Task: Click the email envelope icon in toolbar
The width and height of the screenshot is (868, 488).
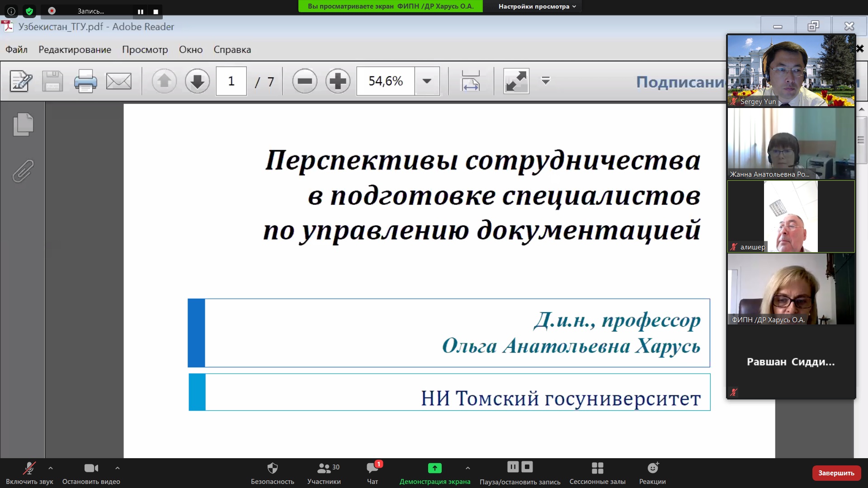Action: [118, 81]
